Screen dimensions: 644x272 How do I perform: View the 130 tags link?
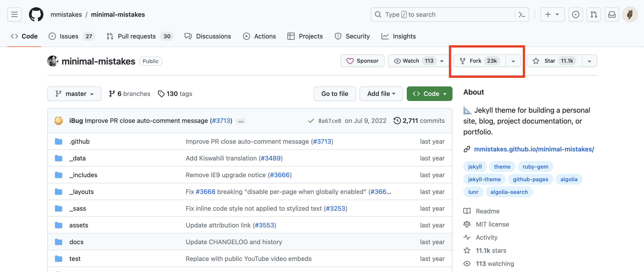tap(175, 94)
